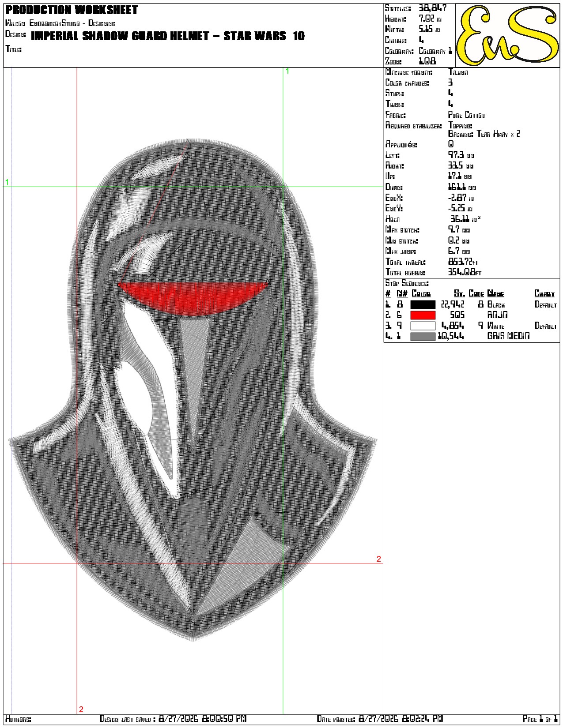Select the Stitches value 38,847
Viewport: 563px width, 728px height.
tap(432, 8)
